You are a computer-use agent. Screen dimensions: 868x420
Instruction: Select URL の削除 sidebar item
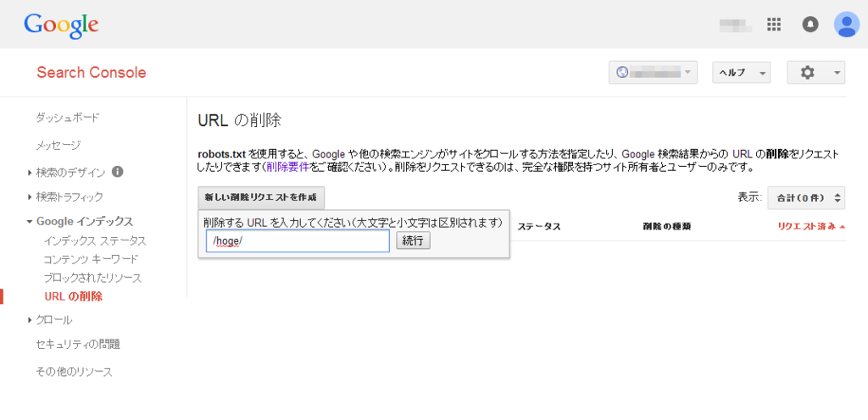pyautogui.click(x=73, y=296)
